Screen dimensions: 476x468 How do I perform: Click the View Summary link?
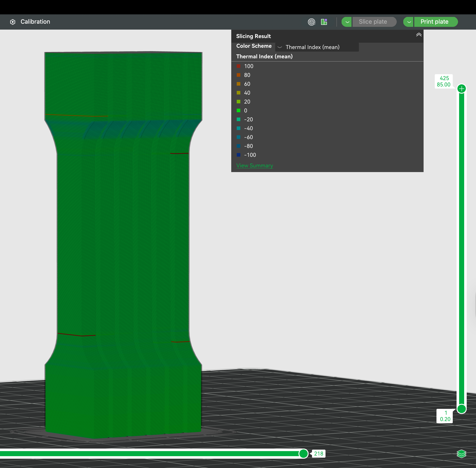tap(254, 166)
